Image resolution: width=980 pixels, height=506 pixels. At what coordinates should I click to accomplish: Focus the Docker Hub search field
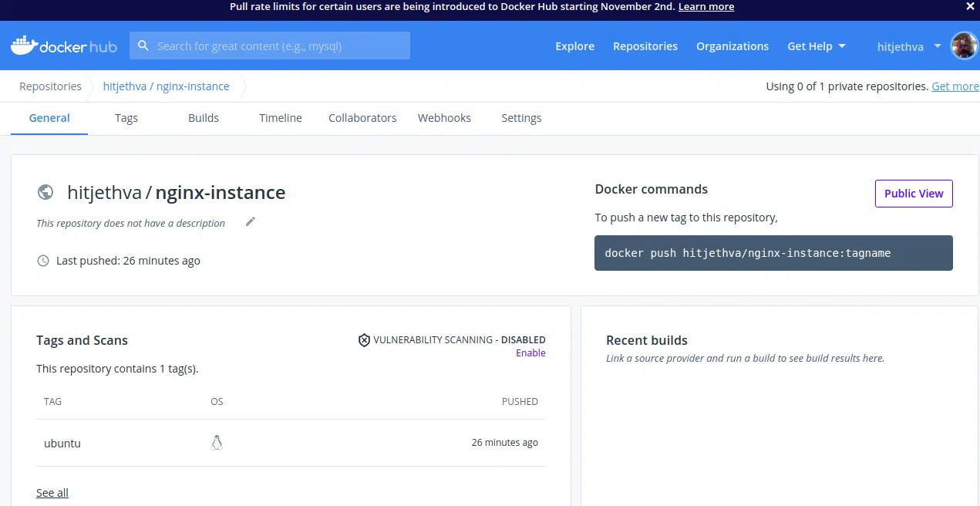click(278, 46)
